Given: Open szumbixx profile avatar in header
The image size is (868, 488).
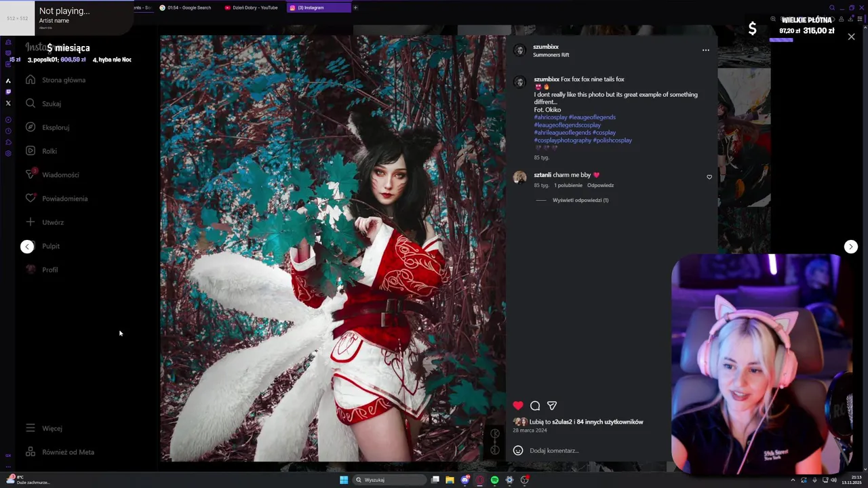Looking at the screenshot, I should (520, 50).
